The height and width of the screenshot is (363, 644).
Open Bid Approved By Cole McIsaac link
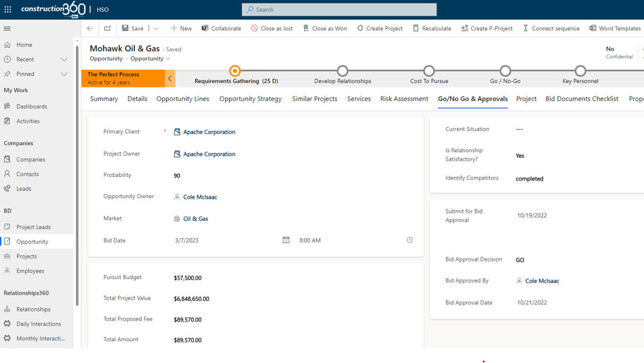click(x=542, y=281)
